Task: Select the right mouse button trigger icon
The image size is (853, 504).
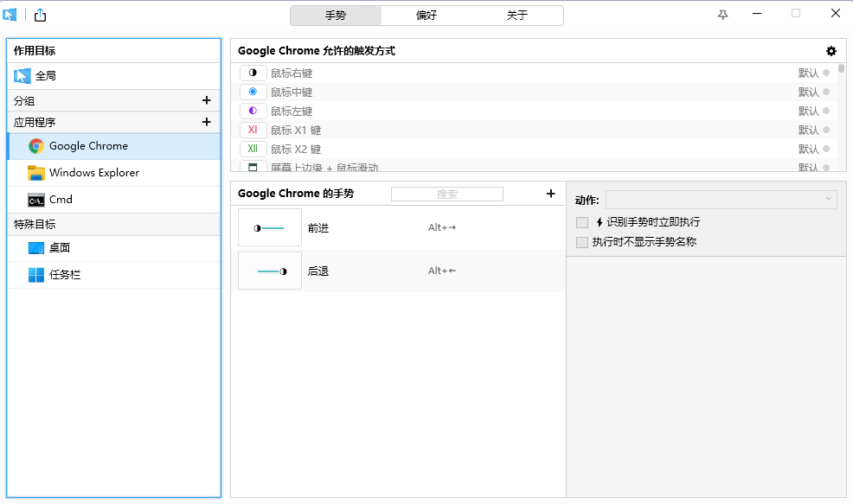Action: [253, 73]
